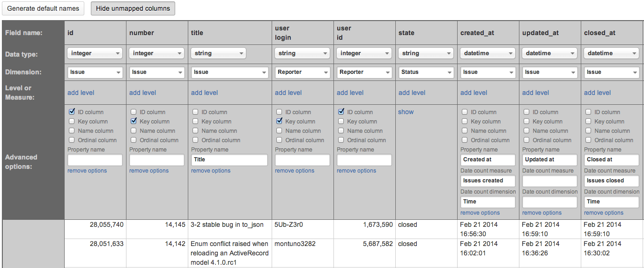Change data type dropdown for created_at
The height and width of the screenshot is (268, 644).
tap(488, 53)
